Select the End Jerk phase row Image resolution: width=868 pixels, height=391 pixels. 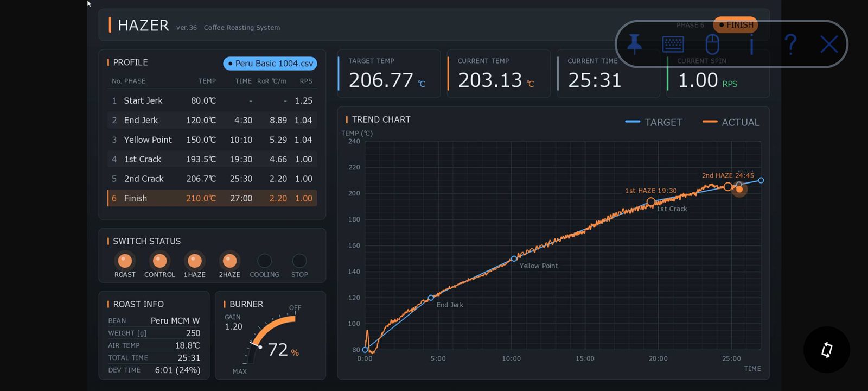pyautogui.click(x=212, y=120)
